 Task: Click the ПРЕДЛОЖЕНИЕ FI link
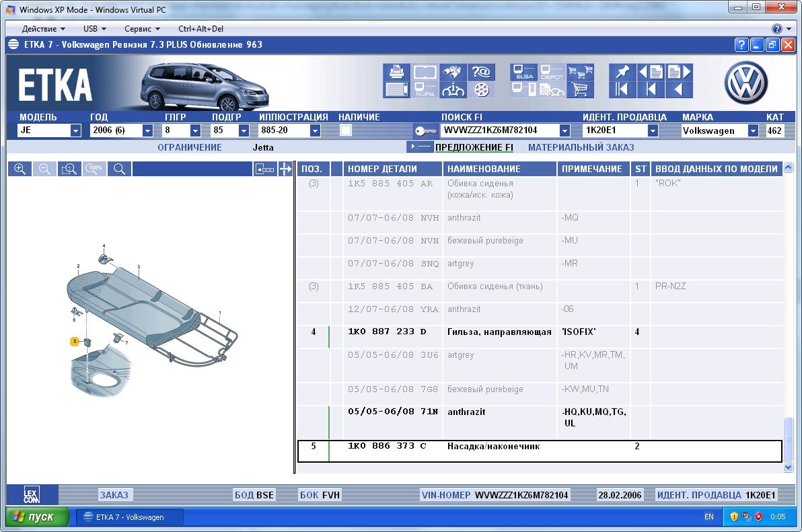pos(474,147)
